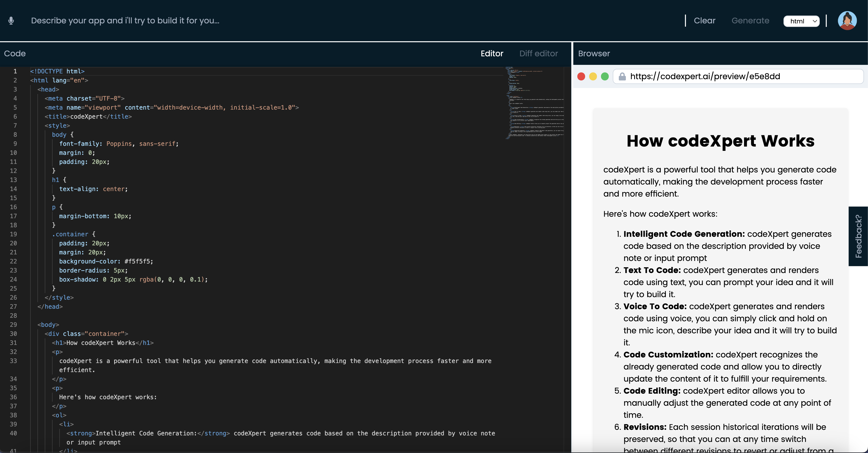Focus the app description prompt field
This screenshot has width=868, height=453.
[351, 21]
